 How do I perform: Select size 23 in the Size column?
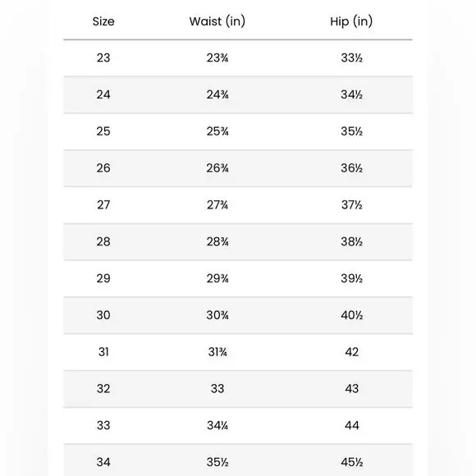pos(103,57)
